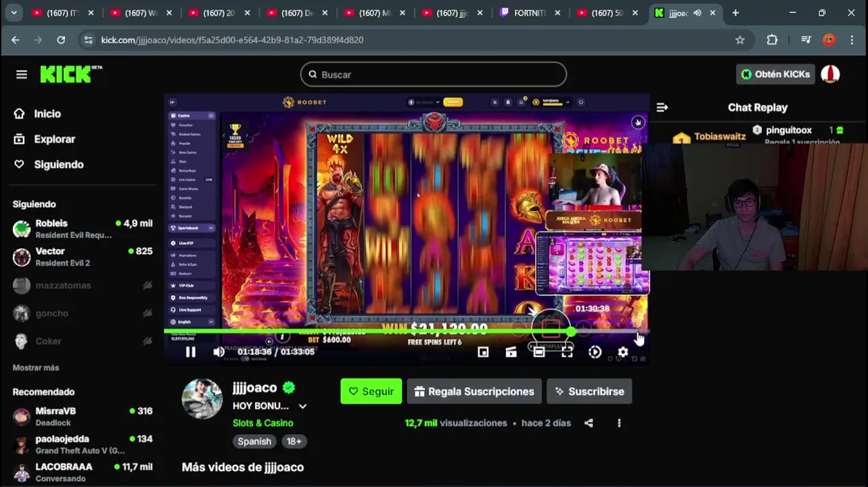The image size is (868, 487).
Task: Click the kick.com URL in address bar
Action: (x=232, y=40)
